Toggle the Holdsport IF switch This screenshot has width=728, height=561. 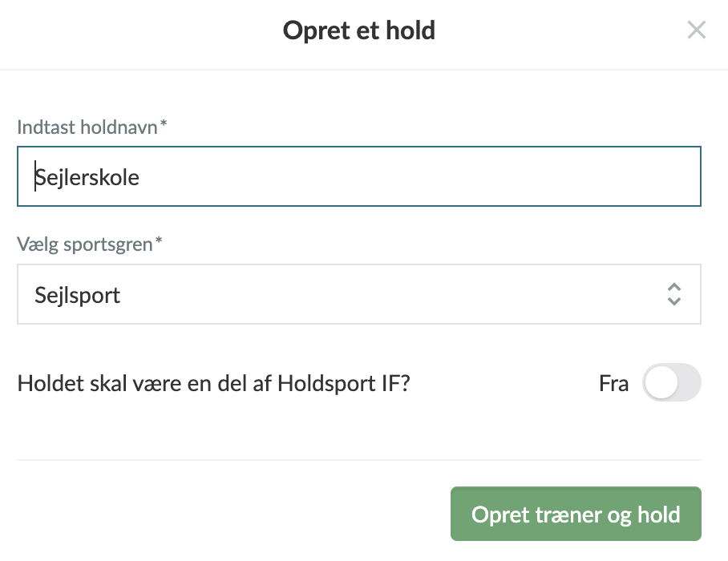coord(671,384)
